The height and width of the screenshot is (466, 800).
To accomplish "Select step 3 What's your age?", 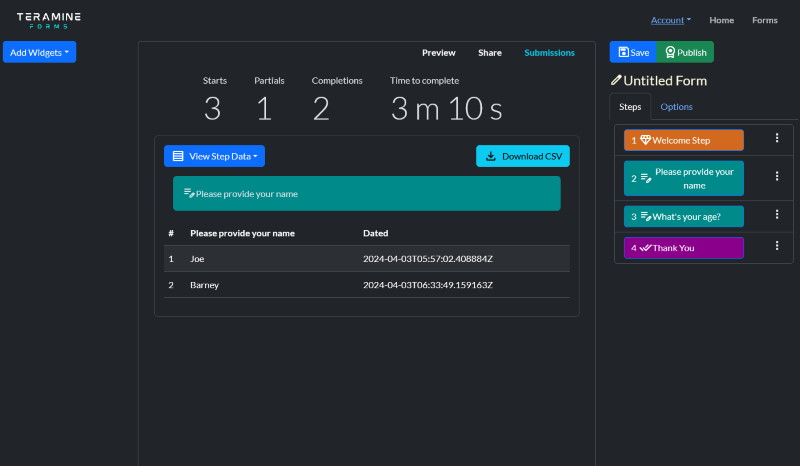I will pos(684,216).
